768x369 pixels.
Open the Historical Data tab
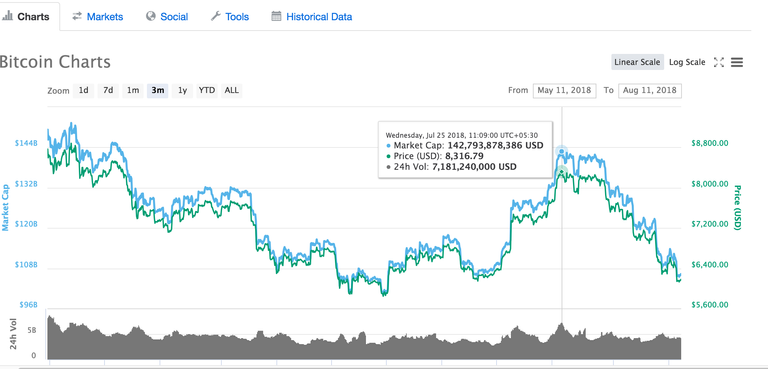click(x=312, y=17)
